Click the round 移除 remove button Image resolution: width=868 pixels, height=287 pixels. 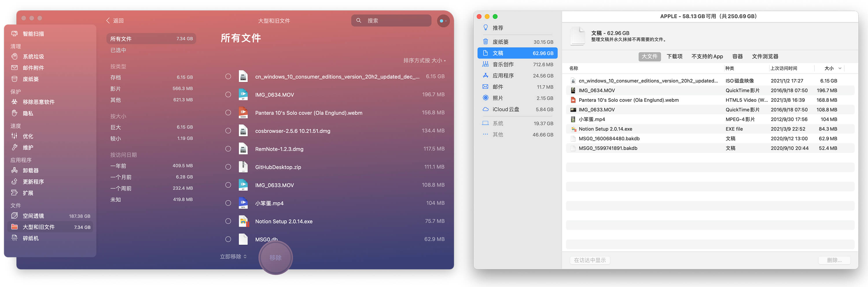(x=275, y=258)
